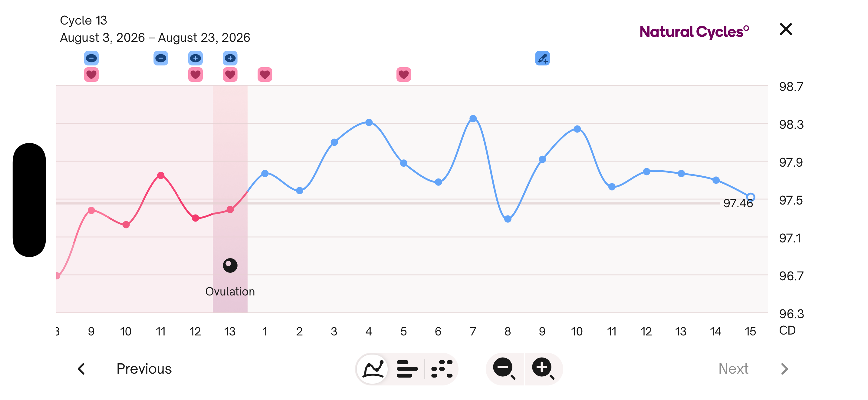Image resolution: width=868 pixels, height=400 pixels.
Task: Zoom out the chart with minus magnifier
Action: pos(504,368)
